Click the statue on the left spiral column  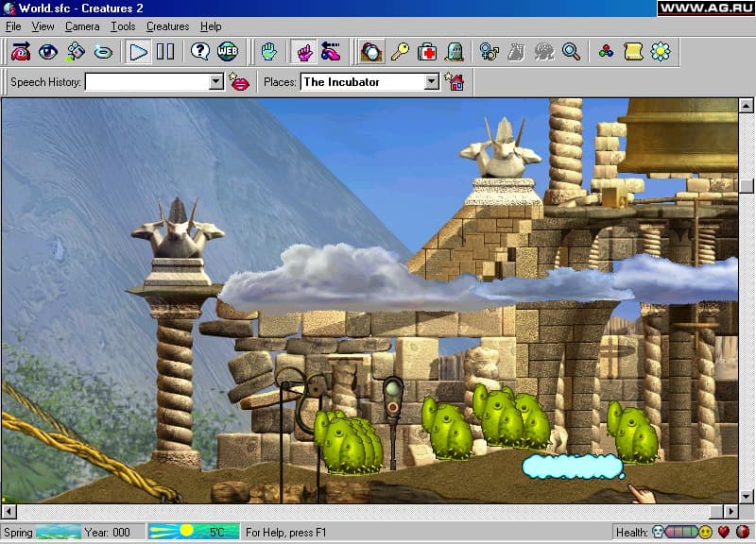[x=178, y=228]
